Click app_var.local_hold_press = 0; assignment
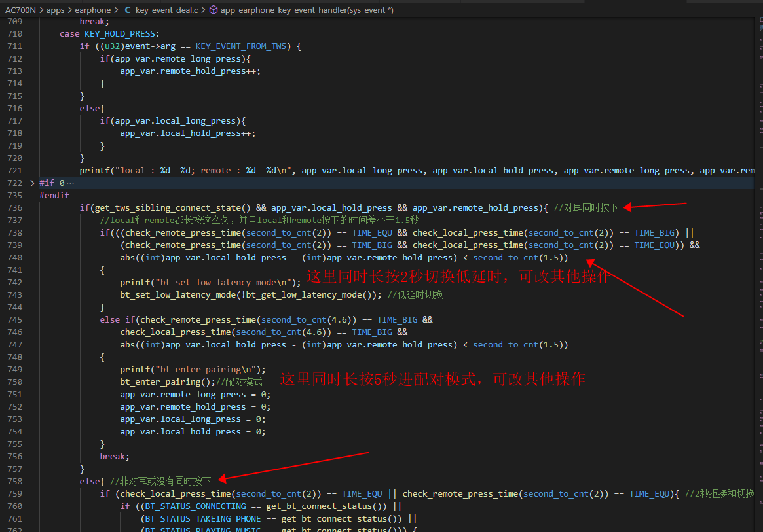763x532 pixels. 193,431
